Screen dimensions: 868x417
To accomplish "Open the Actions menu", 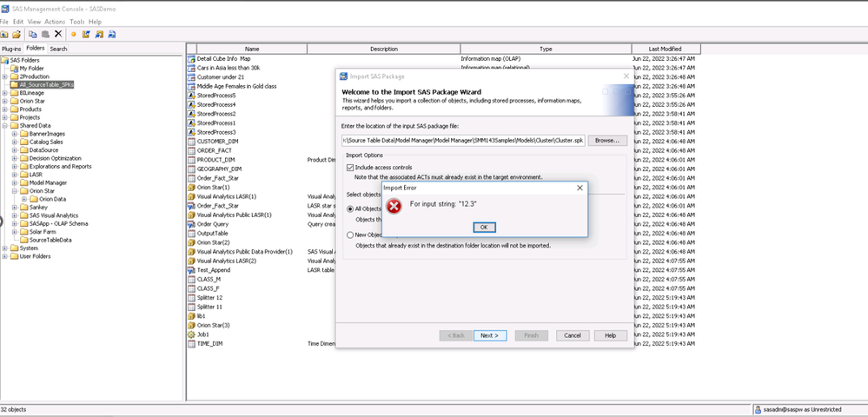I will pyautogui.click(x=55, y=22).
